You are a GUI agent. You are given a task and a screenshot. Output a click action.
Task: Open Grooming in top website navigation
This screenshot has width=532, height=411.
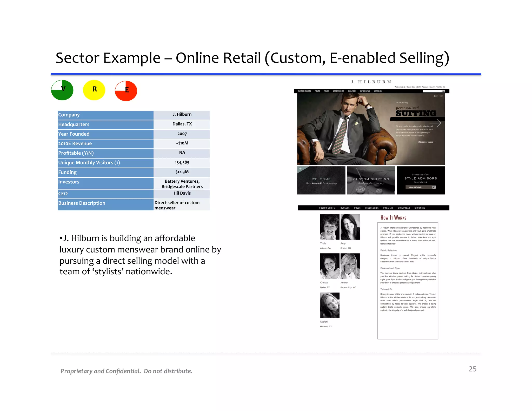click(x=378, y=91)
